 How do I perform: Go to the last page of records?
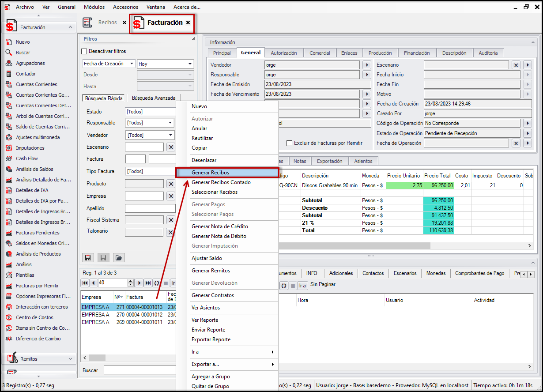148,283
